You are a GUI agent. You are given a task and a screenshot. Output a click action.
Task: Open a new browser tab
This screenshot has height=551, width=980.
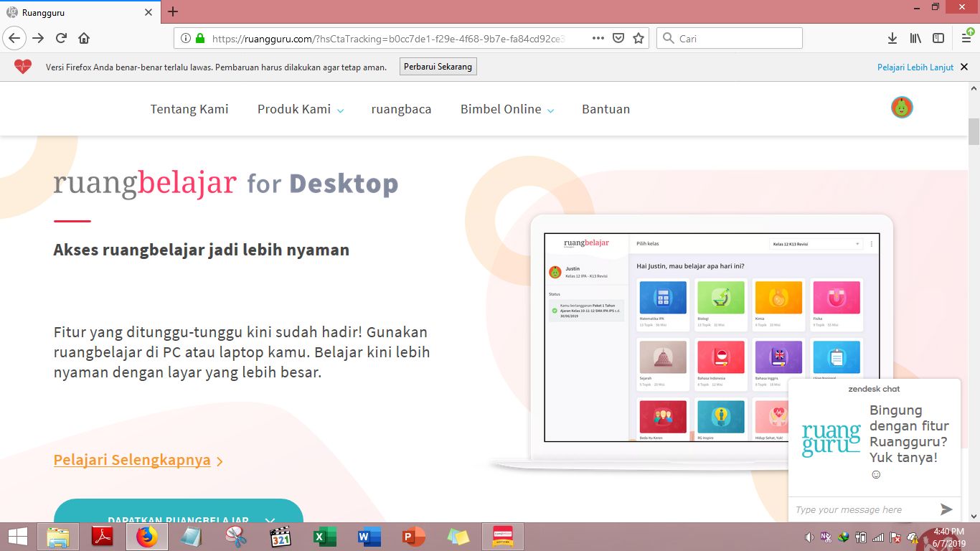(173, 11)
